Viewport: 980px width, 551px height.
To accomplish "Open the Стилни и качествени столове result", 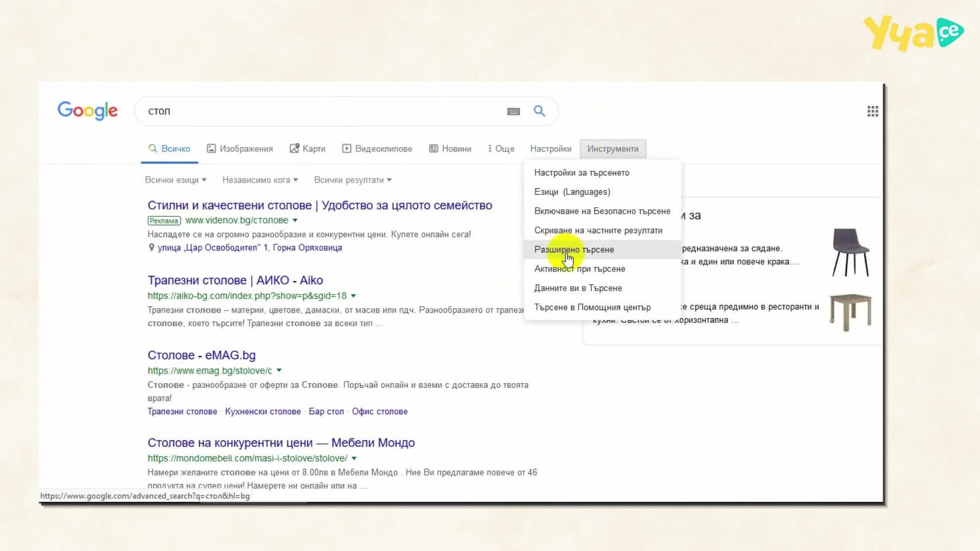I will point(320,206).
